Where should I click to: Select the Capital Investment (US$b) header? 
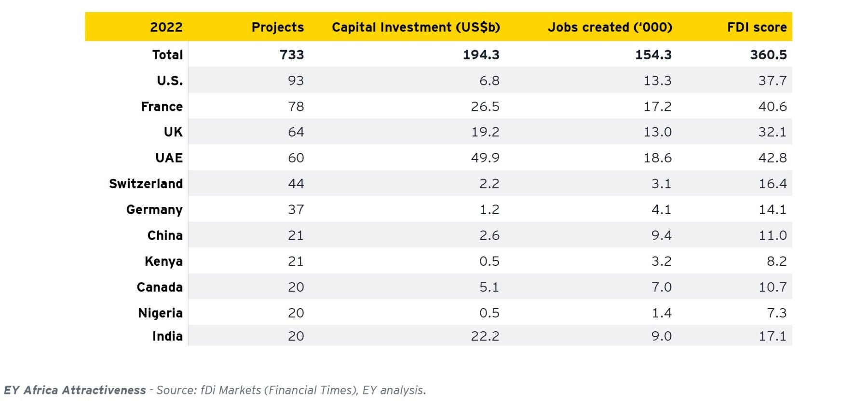[x=416, y=27]
